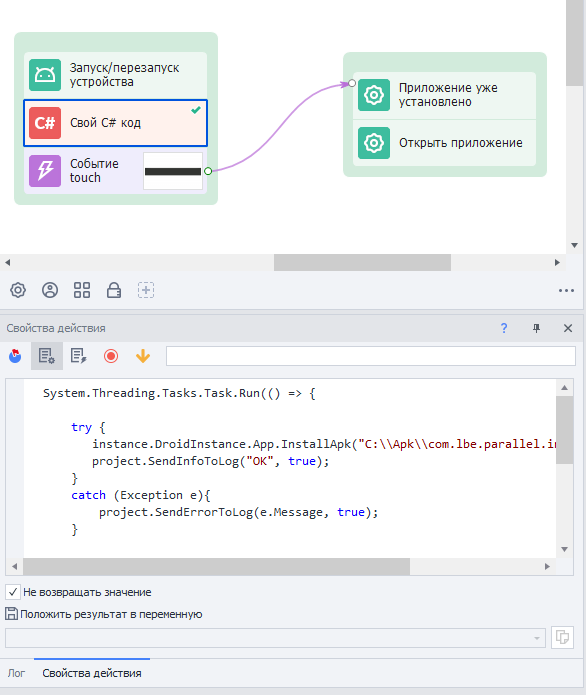Click the purple touch event lightning icon

point(45,171)
